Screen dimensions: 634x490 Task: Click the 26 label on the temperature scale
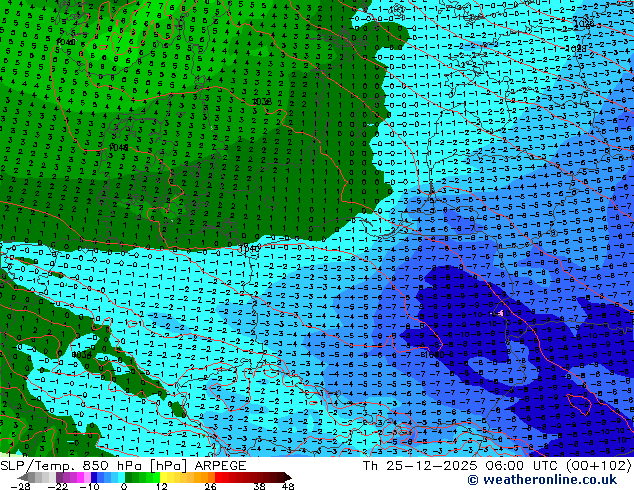(x=210, y=486)
